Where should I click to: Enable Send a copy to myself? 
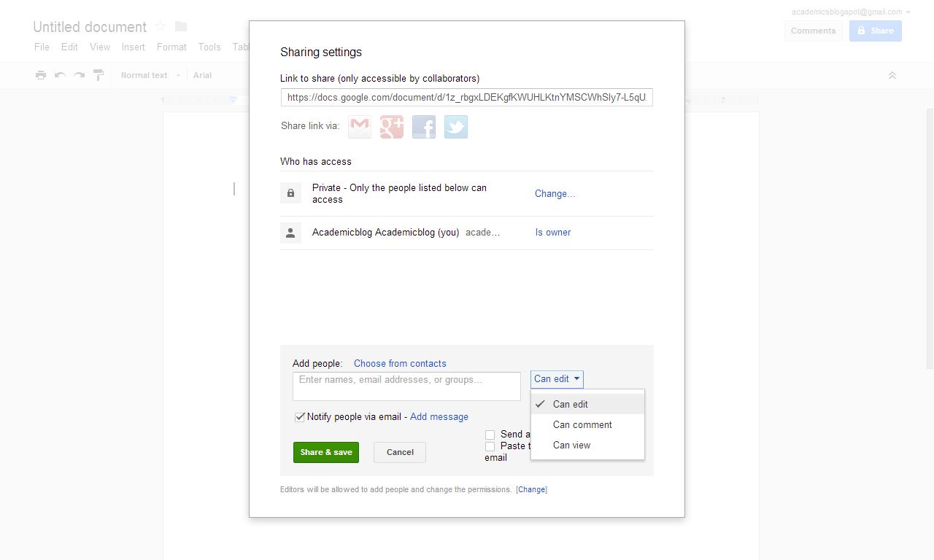coord(490,434)
